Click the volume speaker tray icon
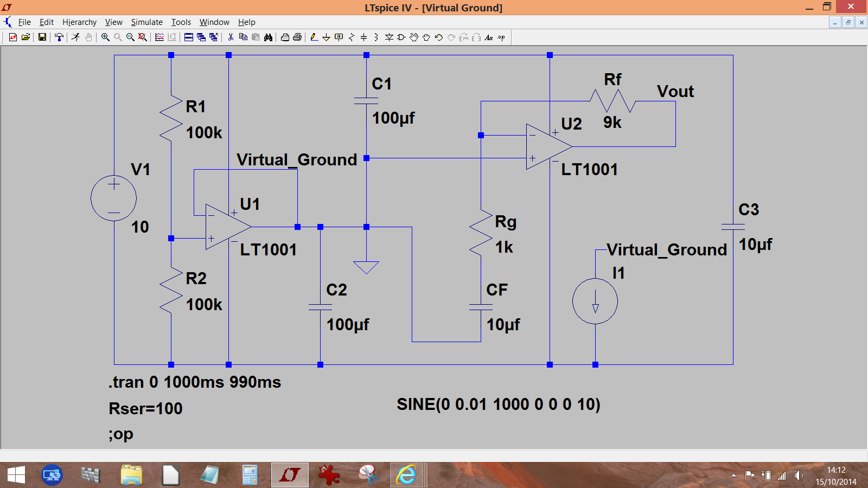The height and width of the screenshot is (488, 868). [798, 476]
